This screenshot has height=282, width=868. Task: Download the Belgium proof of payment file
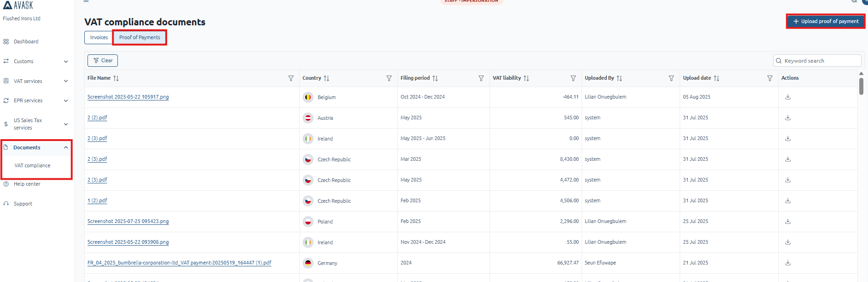pos(787,97)
